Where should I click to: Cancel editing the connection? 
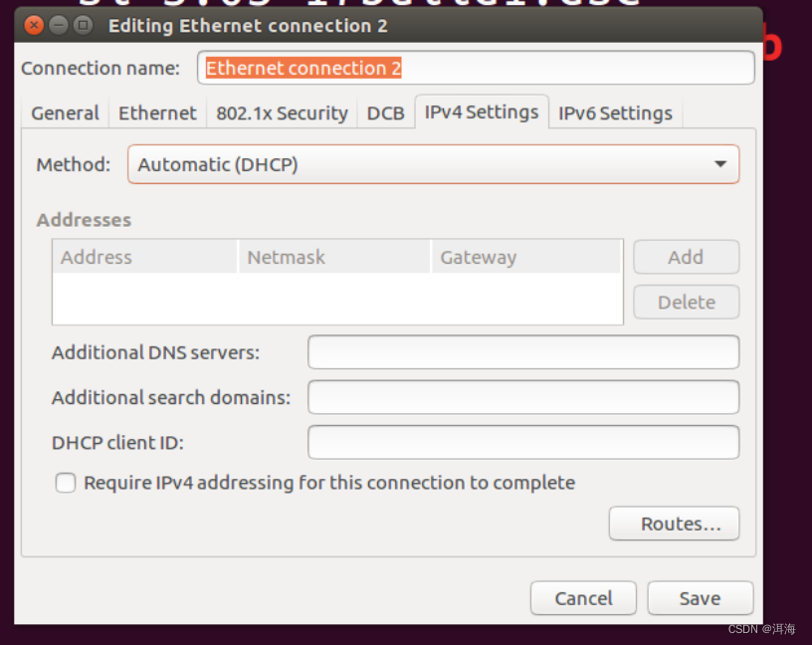pyautogui.click(x=583, y=598)
